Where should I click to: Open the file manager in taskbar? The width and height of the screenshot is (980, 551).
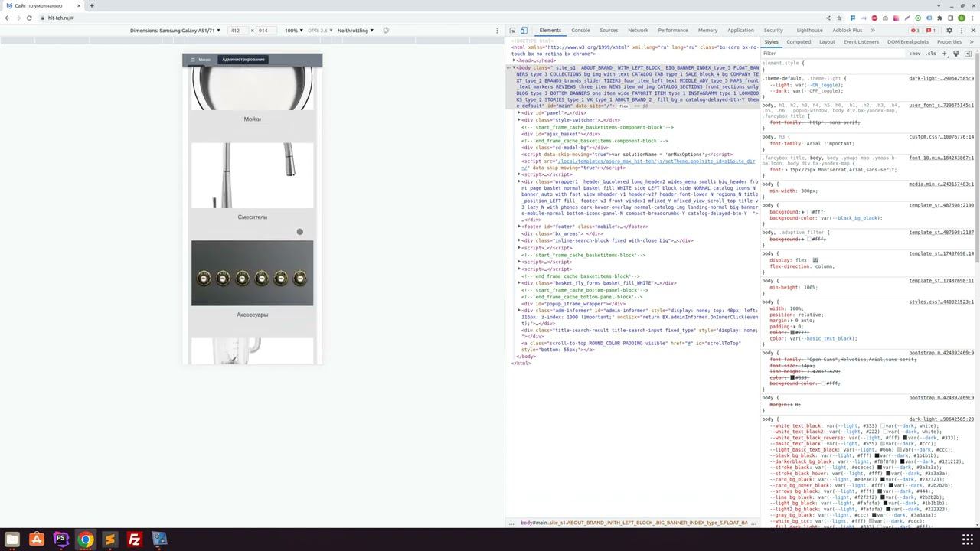coord(11,540)
